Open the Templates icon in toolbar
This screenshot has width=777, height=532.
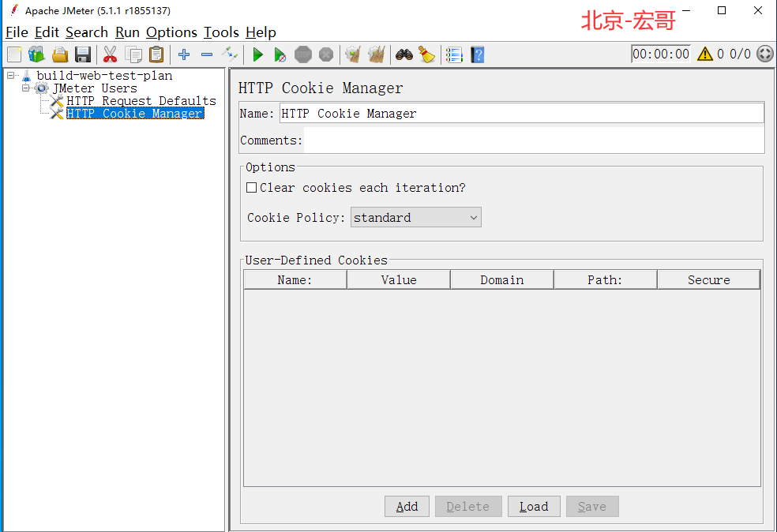(x=36, y=54)
